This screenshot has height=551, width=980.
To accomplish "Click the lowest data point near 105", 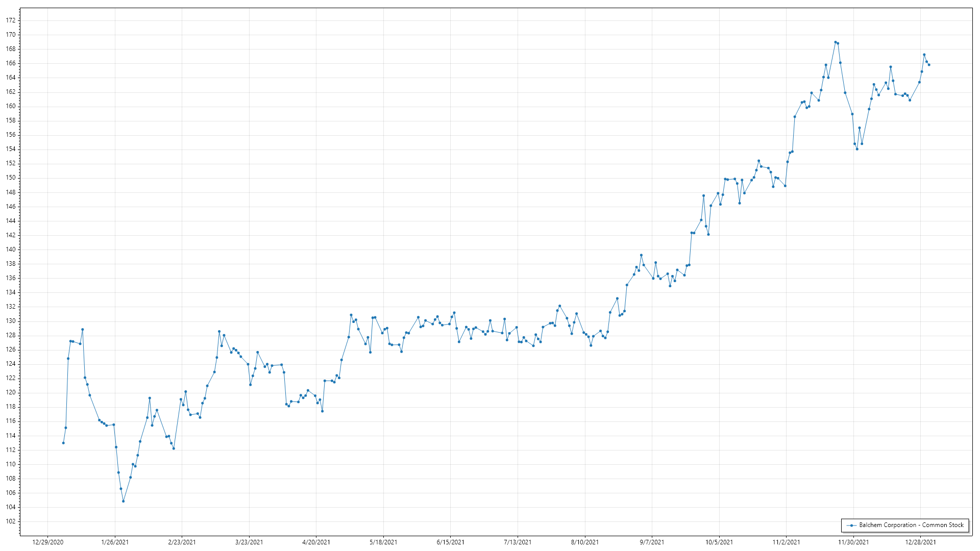I will tap(124, 501).
